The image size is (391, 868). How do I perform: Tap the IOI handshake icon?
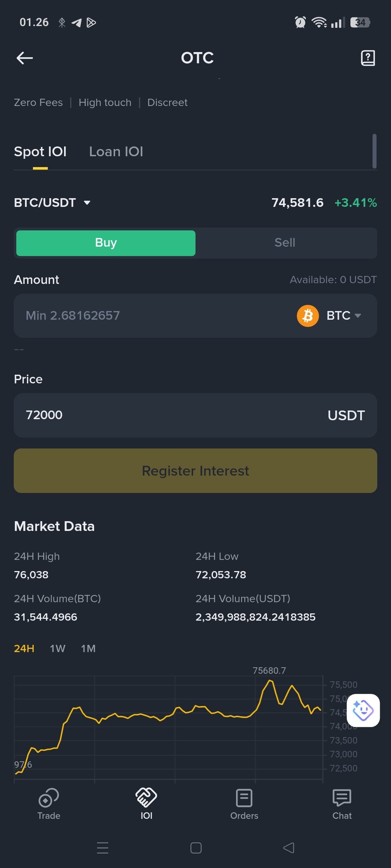146,798
